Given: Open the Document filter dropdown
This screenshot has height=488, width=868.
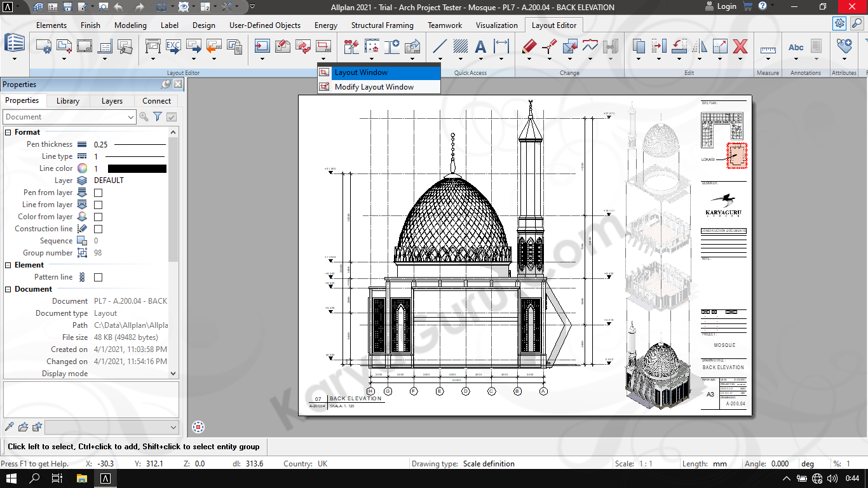Looking at the screenshot, I should pyautogui.click(x=131, y=117).
